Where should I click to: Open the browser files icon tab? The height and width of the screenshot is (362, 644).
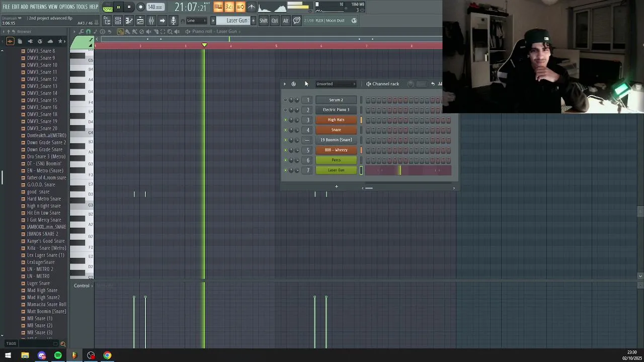tap(20, 41)
